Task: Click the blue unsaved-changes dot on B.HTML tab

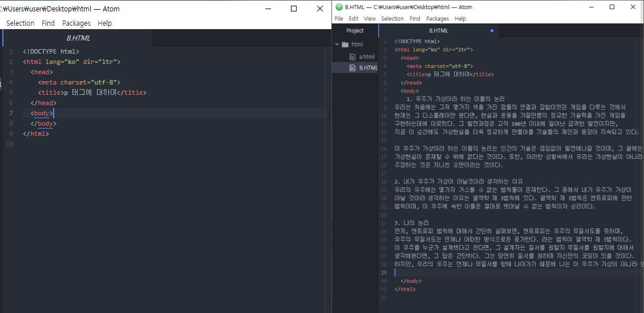Action: (x=492, y=30)
